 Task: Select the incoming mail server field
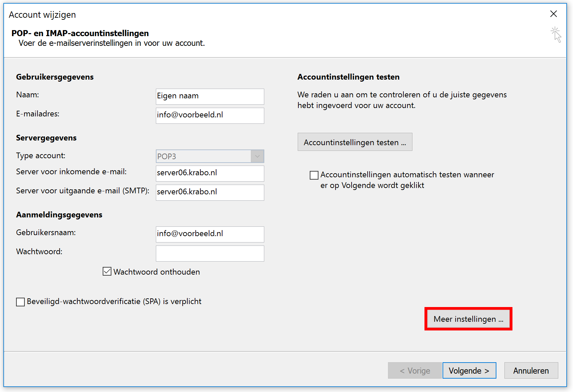210,173
